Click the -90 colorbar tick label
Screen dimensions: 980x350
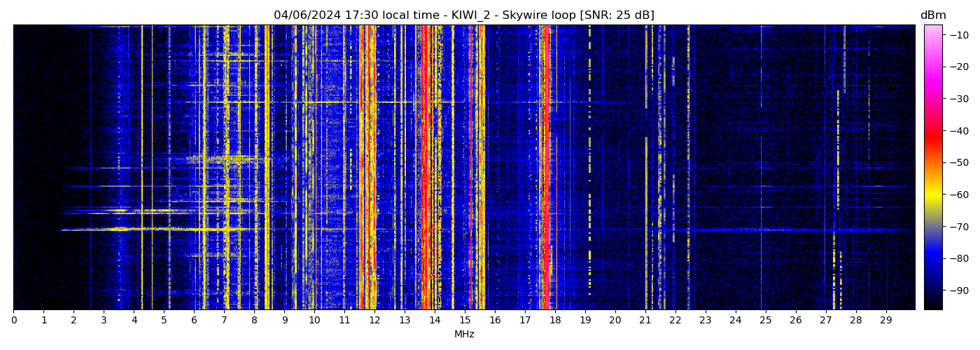click(x=959, y=290)
